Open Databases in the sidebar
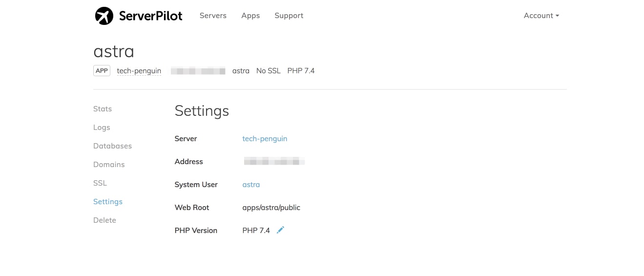Screen dimensions: 644x276 click(112, 146)
